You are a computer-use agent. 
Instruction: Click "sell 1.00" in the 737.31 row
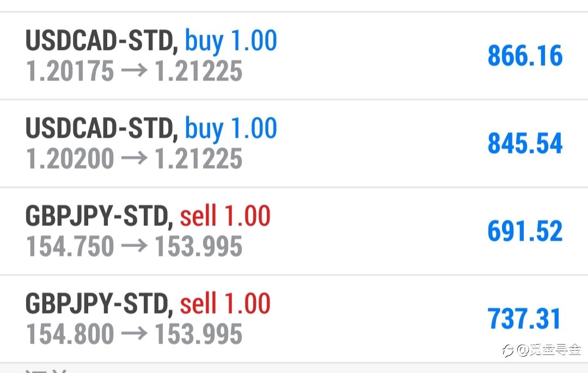(225, 303)
